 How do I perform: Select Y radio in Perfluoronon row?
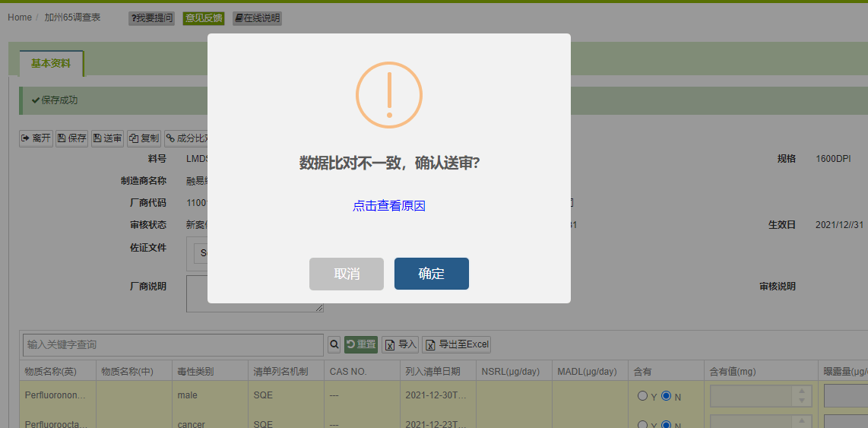[643, 396]
